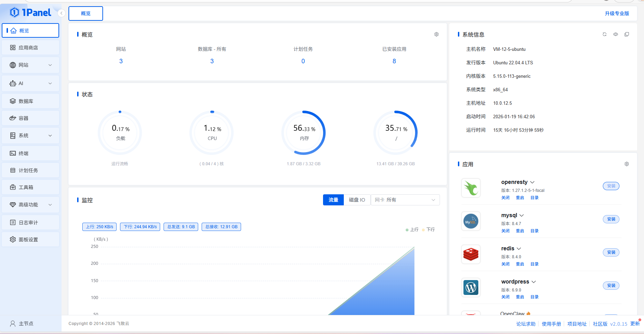Expand the mysql app dropdown arrow
This screenshot has height=334, width=644.
tap(522, 215)
